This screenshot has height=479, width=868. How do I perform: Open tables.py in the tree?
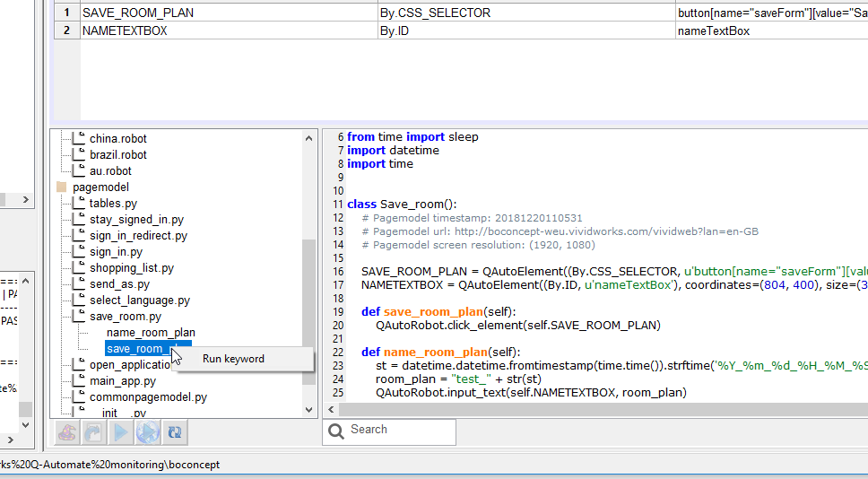click(113, 204)
